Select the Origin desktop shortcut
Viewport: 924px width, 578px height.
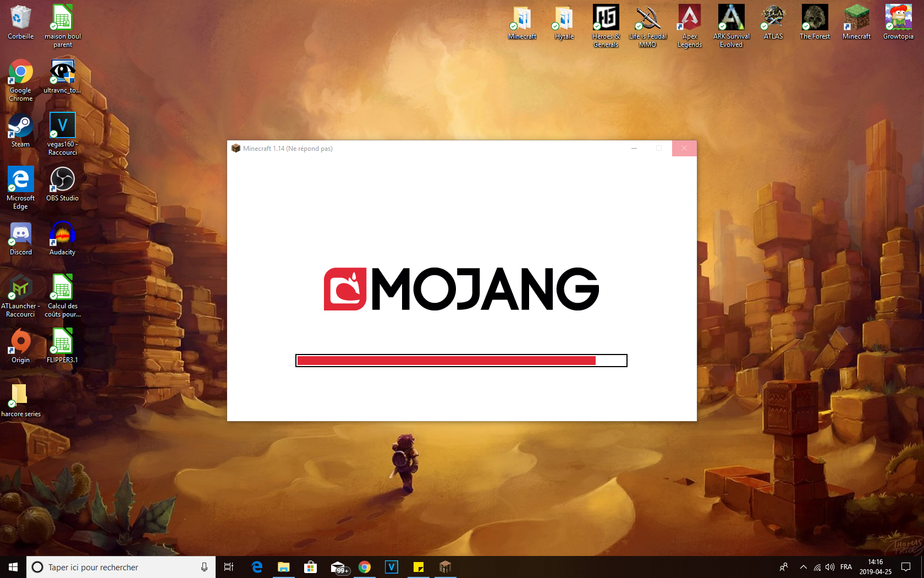coord(20,346)
